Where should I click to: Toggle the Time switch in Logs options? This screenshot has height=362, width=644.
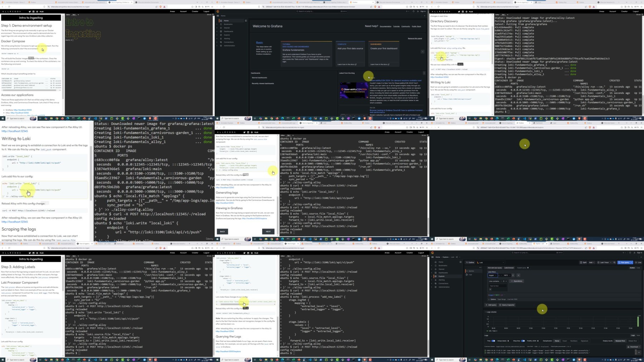[493, 341]
